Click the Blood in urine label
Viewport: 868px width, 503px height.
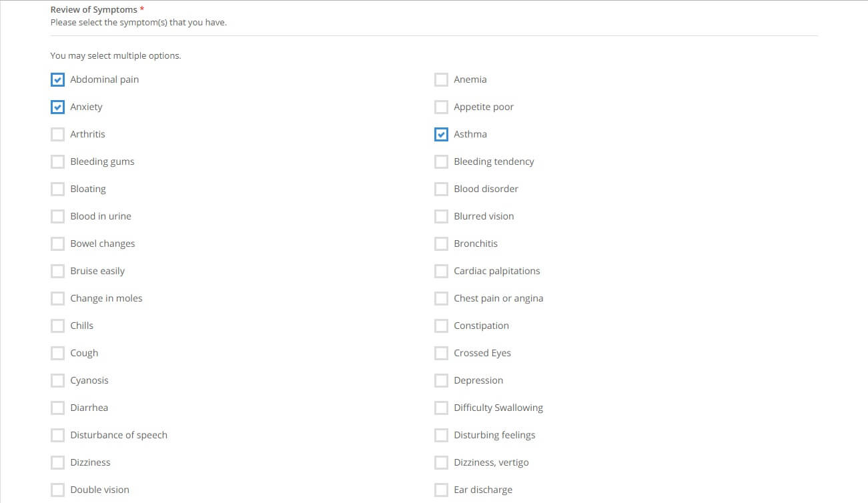coord(101,216)
